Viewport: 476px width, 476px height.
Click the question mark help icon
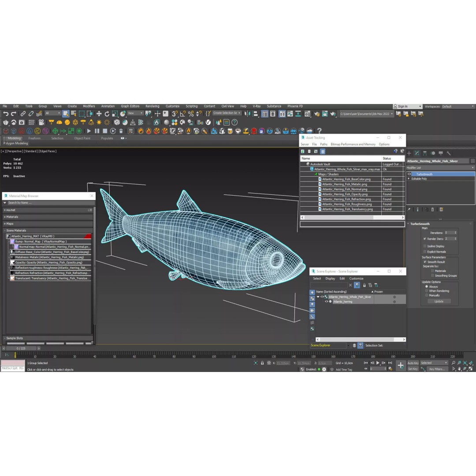click(319, 131)
